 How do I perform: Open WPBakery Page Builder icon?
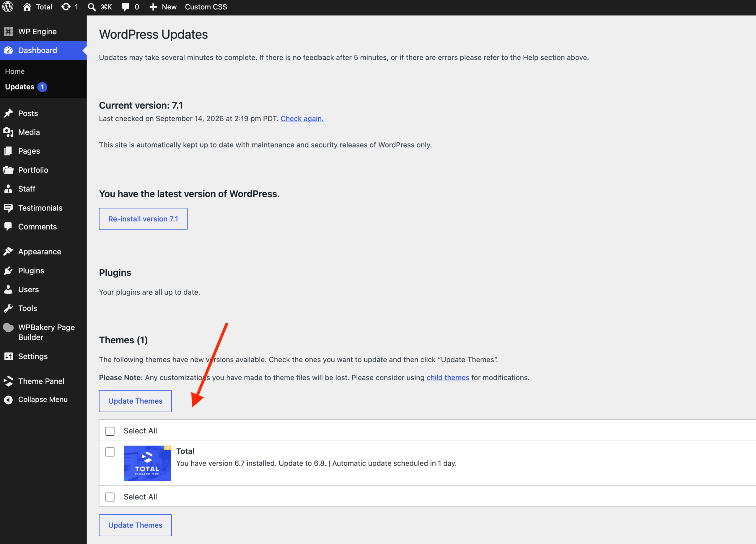pos(8,327)
